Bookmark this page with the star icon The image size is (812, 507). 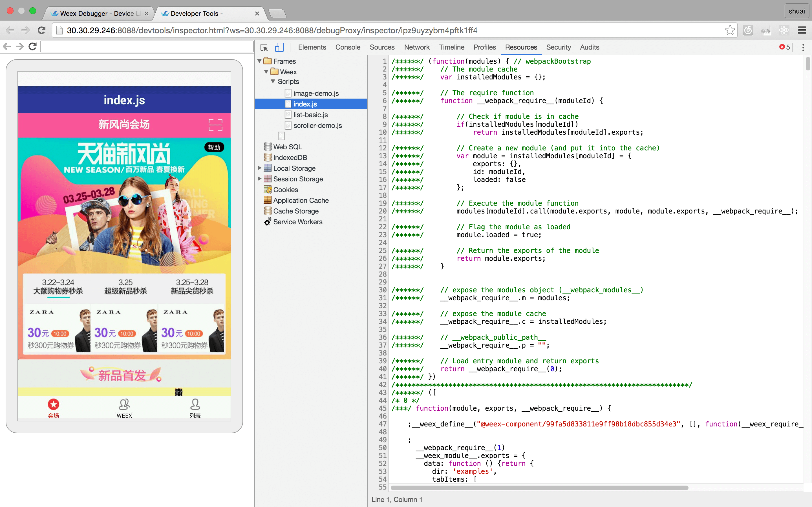729,30
